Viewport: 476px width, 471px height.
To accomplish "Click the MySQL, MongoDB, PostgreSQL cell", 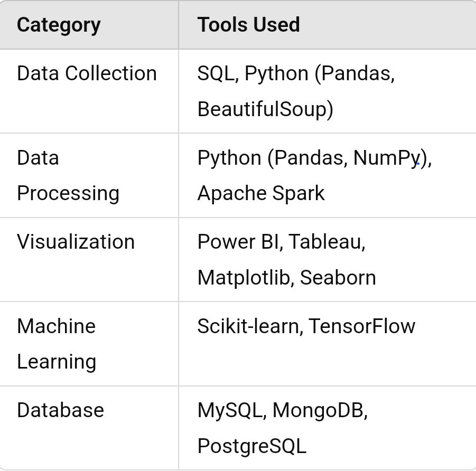I will click(282, 428).
